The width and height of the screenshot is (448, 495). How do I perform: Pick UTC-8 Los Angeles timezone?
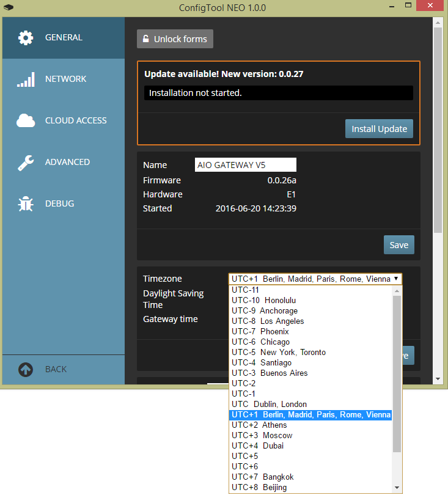(x=310, y=321)
